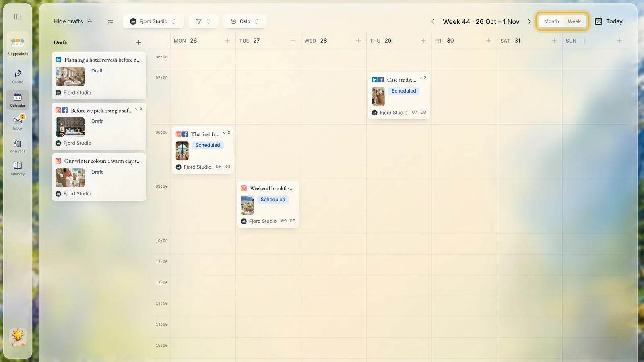Expand the 'Before we pick a single sof...' draft platforms
This screenshot has height=362, width=644.
pyautogui.click(x=139, y=109)
